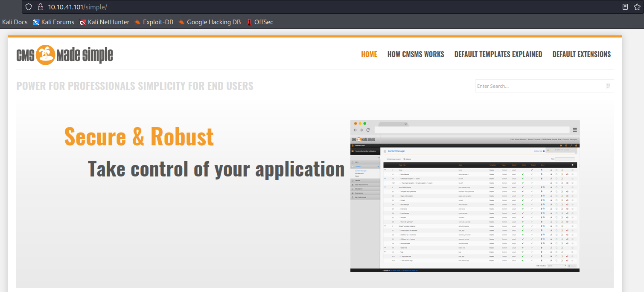Open the Kali Forums bookmark
The image size is (644, 292).
click(53, 22)
